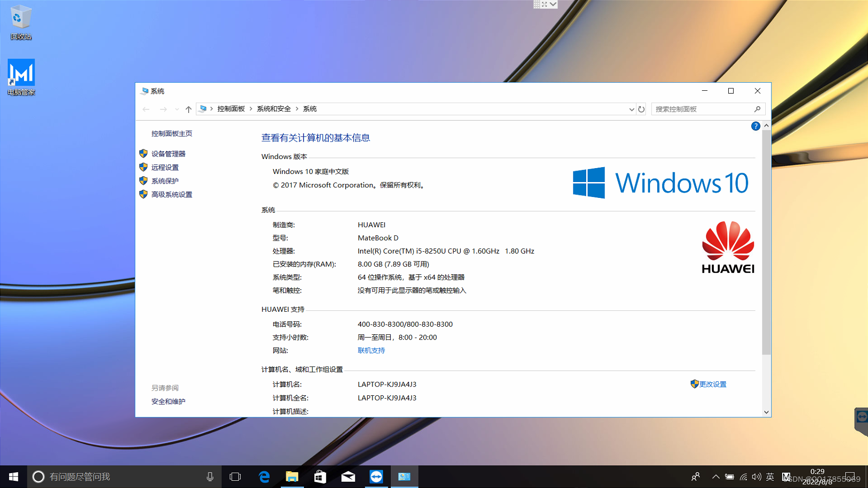The width and height of the screenshot is (868, 488).
Task: Open volume control tray icon
Action: tap(757, 477)
